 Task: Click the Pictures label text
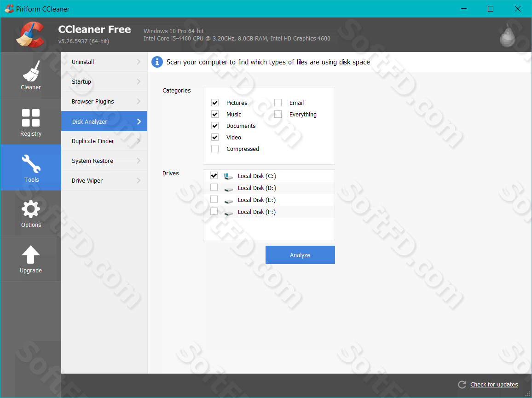point(237,103)
